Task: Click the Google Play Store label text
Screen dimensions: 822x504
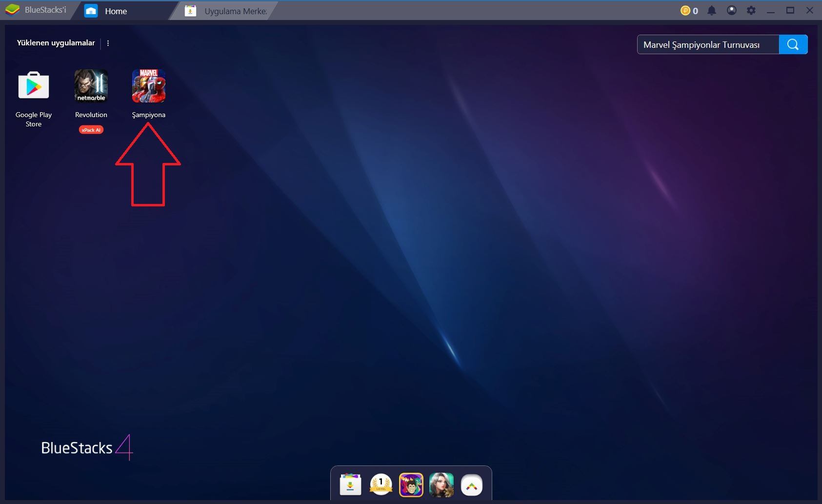Action: [34, 120]
